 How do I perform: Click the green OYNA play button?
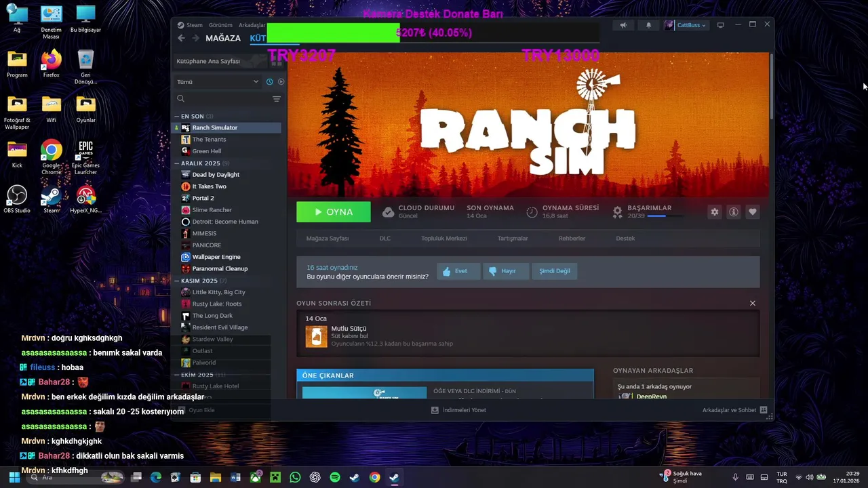click(334, 212)
